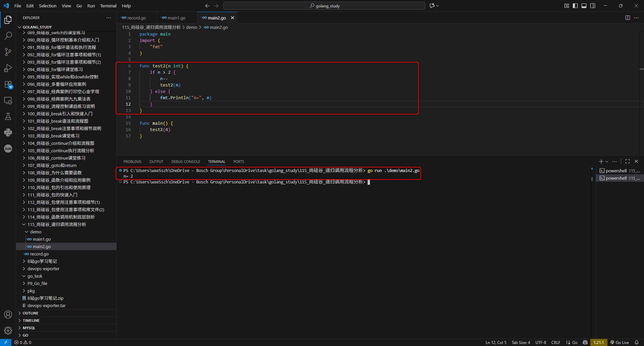Screen dimensions: 644x346
Task: Change the Tab Size: 4 indentation setting
Action: pos(521,342)
